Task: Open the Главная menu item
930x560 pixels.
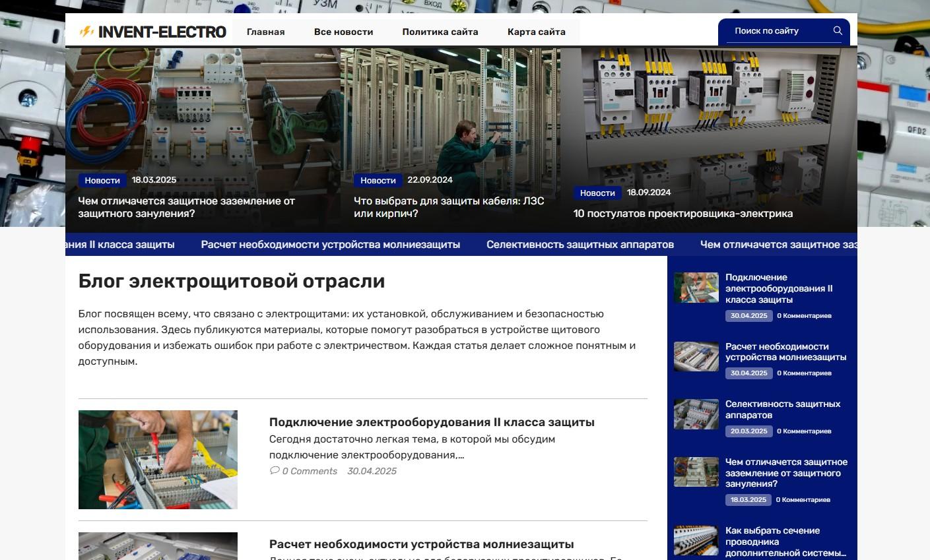Action: click(x=265, y=32)
